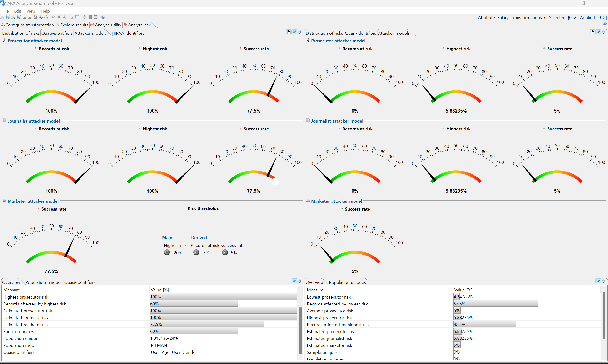Click the lattice node diagram toolbar icon
This screenshot has width=608, height=364.
click(x=85, y=17)
